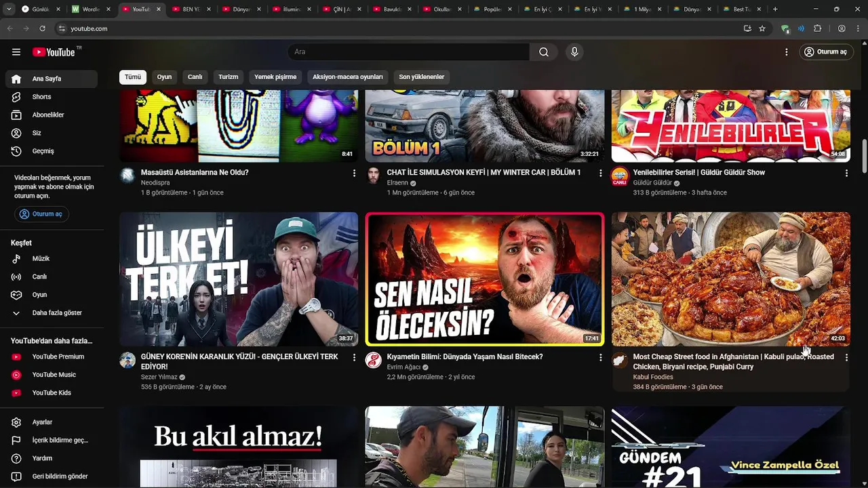Open İçerik bildirme geçmişi in sidebar

[x=52, y=441]
